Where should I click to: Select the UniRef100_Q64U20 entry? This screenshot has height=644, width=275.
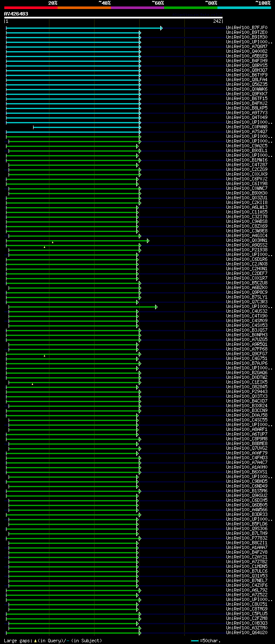click(x=247, y=633)
